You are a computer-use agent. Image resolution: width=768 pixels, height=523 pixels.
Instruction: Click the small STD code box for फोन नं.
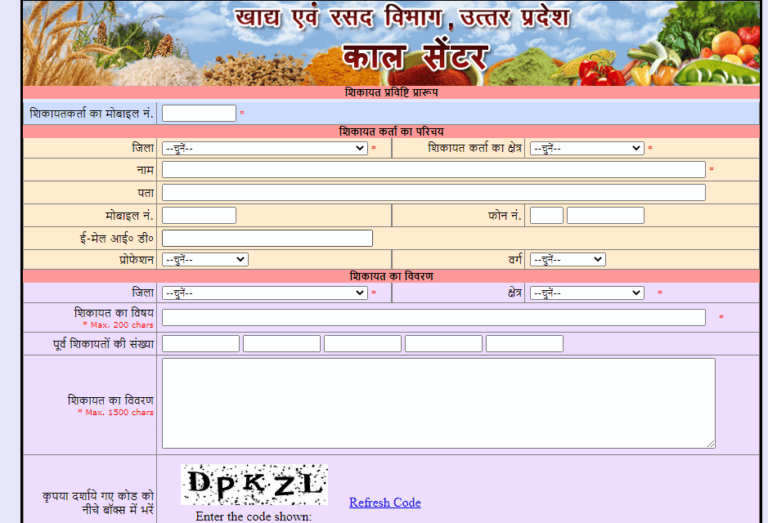546,215
